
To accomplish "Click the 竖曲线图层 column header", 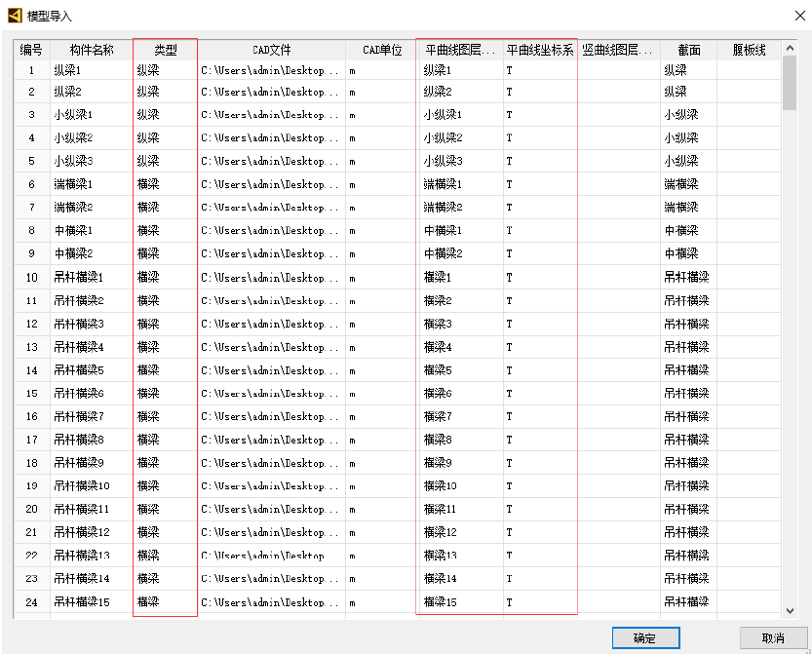I will click(x=618, y=50).
